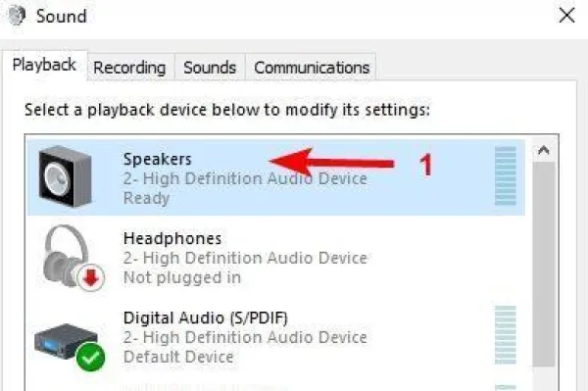588x391 pixels.
Task: Open the Sounds tab
Action: click(x=210, y=68)
